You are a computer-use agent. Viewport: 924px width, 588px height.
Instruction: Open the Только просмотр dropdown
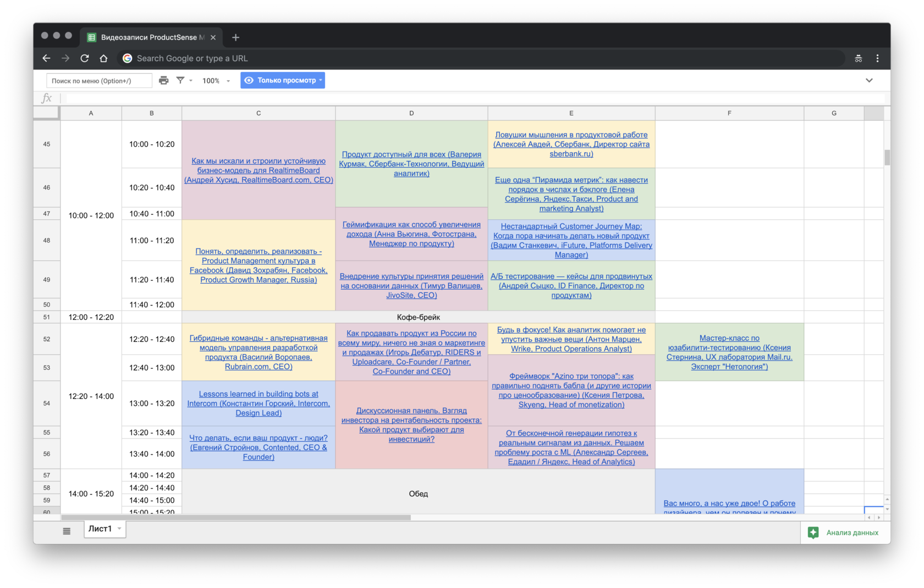[283, 80]
